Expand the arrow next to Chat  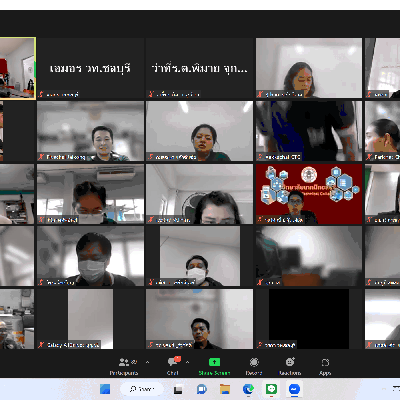[x=187, y=362]
